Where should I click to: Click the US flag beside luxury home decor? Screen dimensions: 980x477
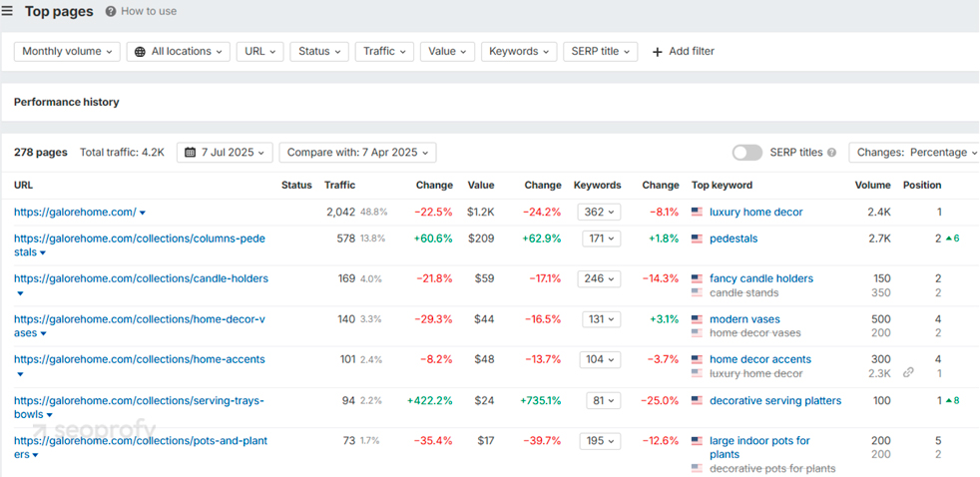tap(697, 212)
